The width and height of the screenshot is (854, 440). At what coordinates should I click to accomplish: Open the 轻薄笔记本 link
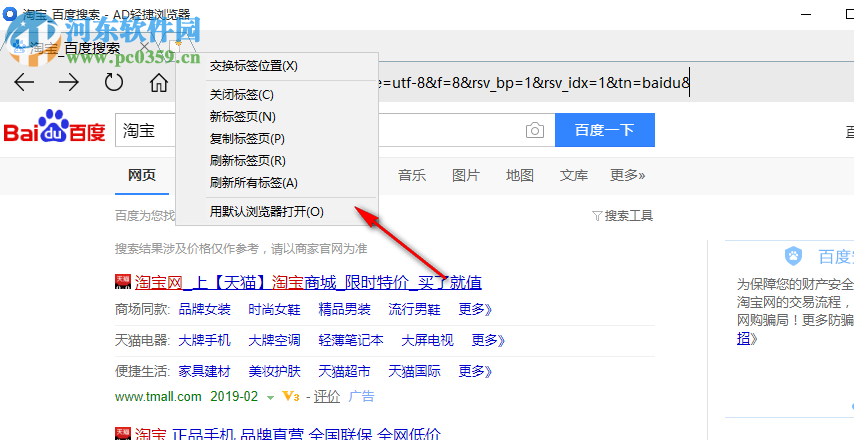click(351, 341)
